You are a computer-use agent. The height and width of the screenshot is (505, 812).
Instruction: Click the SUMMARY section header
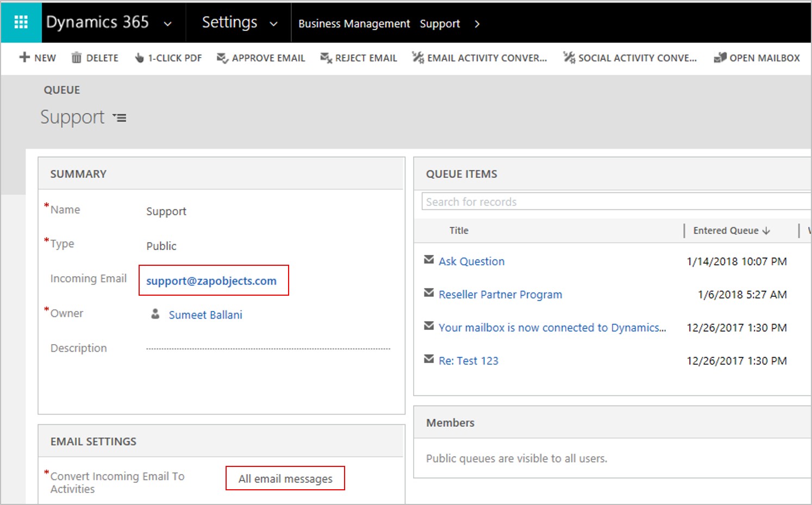coord(78,174)
